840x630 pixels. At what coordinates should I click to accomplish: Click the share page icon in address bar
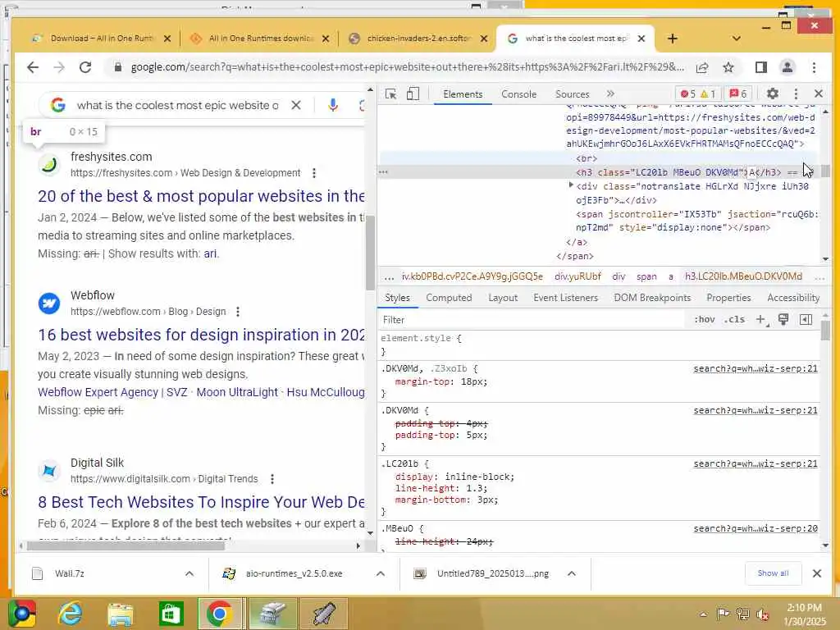point(702,67)
